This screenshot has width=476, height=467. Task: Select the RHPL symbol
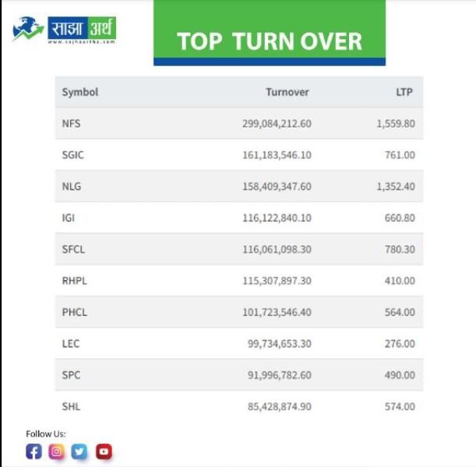pyautogui.click(x=75, y=281)
